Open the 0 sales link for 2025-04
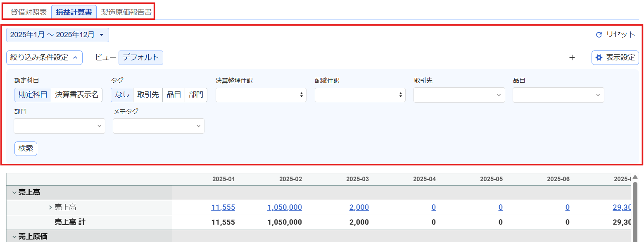Screen dimensions: 644x242 pos(434,207)
